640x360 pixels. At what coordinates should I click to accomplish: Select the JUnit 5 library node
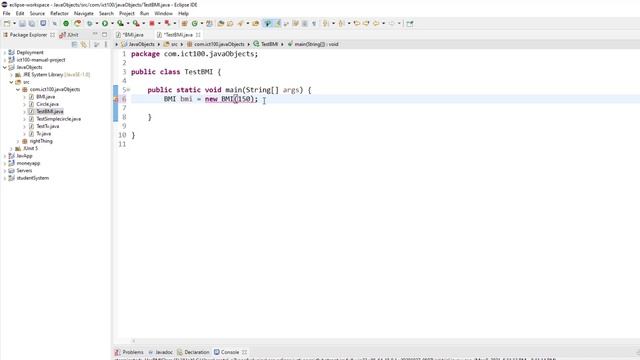pos(30,148)
